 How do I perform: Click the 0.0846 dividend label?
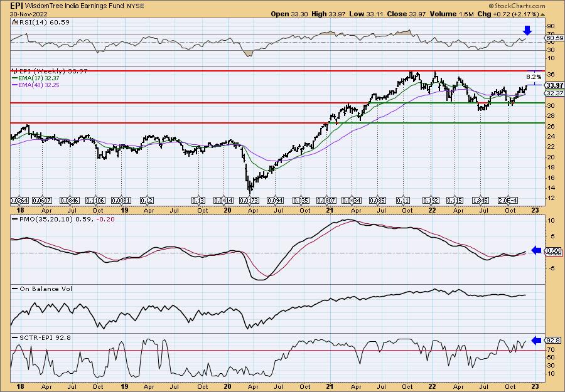(70, 200)
